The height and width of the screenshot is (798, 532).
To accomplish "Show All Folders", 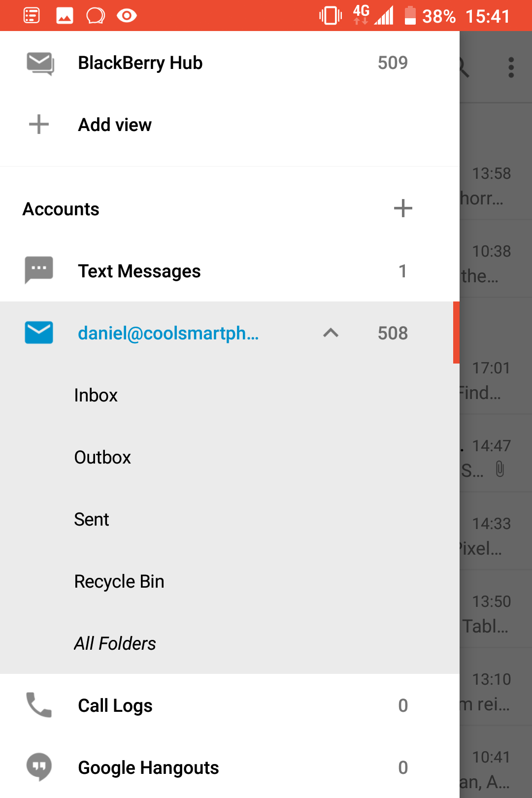I will [230, 643].
